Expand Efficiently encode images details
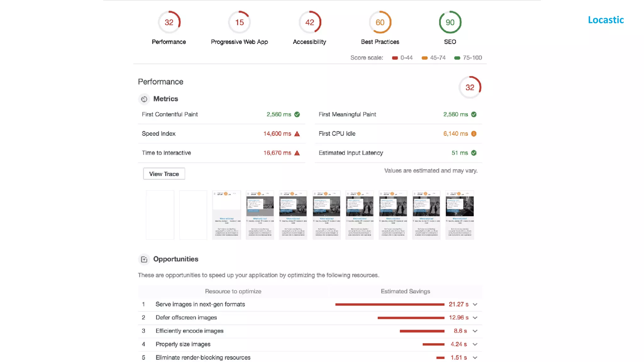The height and width of the screenshot is (362, 644). [475, 331]
